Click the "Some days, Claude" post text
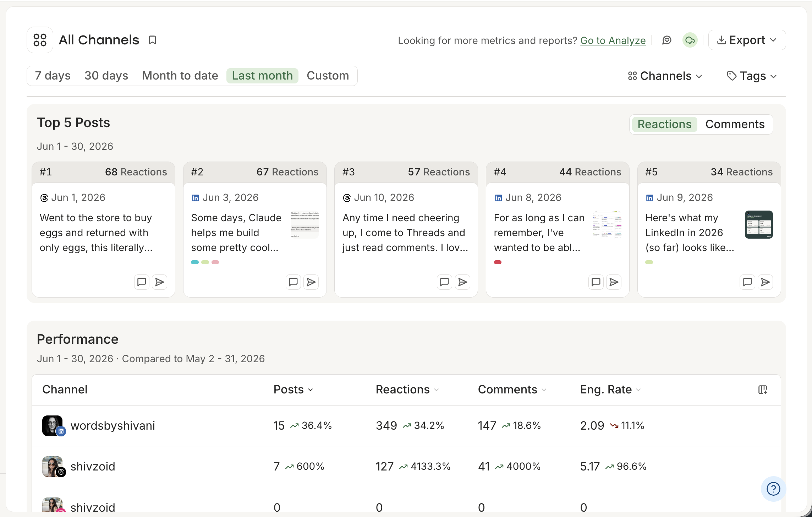812x517 pixels. tap(236, 233)
